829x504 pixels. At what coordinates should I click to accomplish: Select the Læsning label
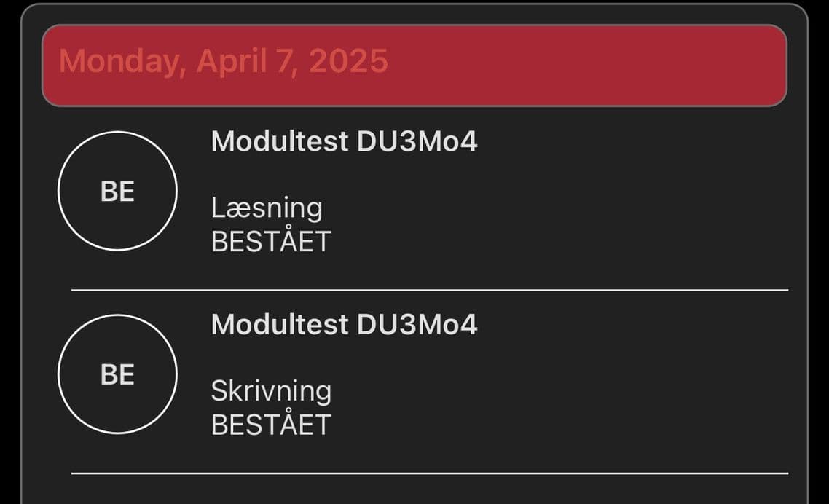point(267,208)
